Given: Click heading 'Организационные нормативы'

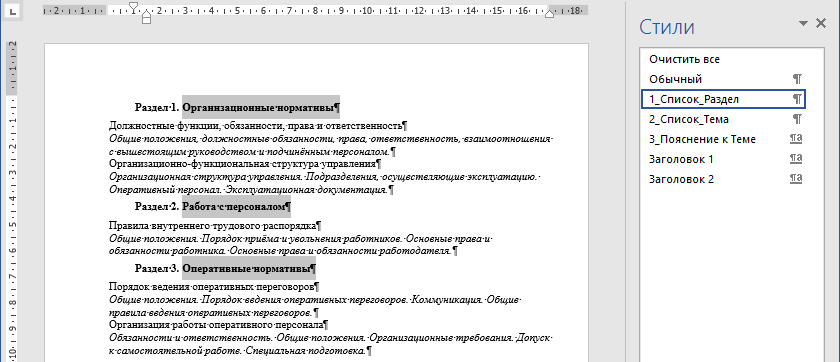Looking at the screenshot, I should [259, 107].
